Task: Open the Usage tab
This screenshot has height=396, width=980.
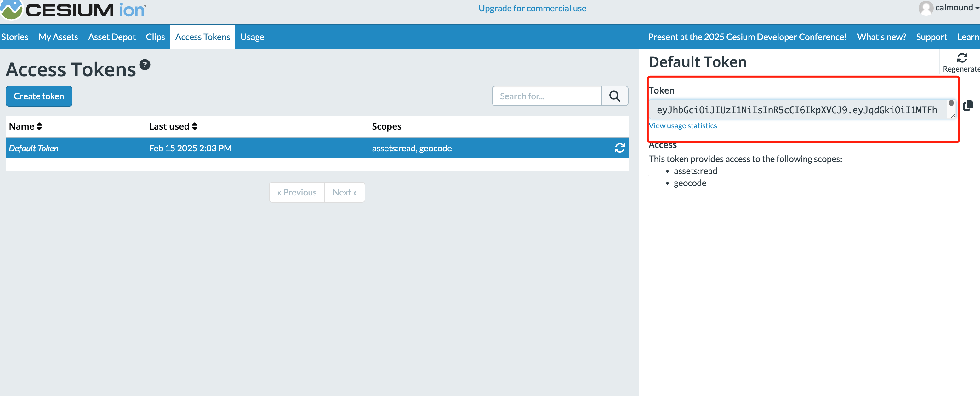Action: point(252,37)
